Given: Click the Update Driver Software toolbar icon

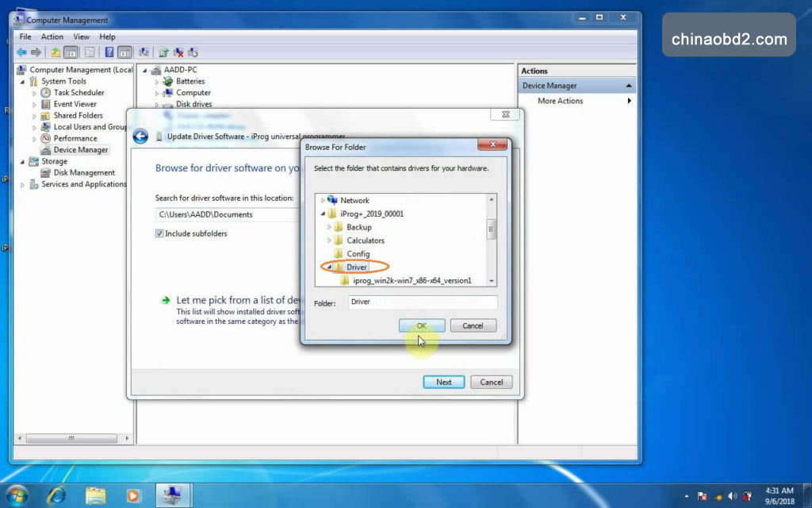Looking at the screenshot, I should pyautogui.click(x=163, y=52).
